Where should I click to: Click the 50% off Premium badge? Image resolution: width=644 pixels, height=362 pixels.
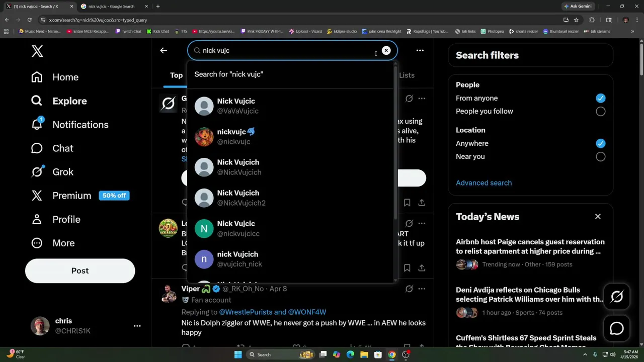tap(114, 196)
